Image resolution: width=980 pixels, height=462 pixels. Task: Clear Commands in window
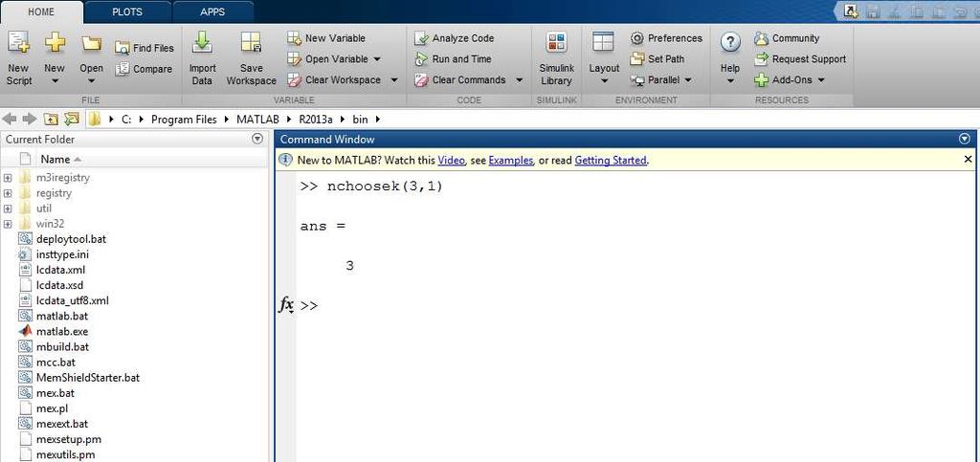click(460, 80)
